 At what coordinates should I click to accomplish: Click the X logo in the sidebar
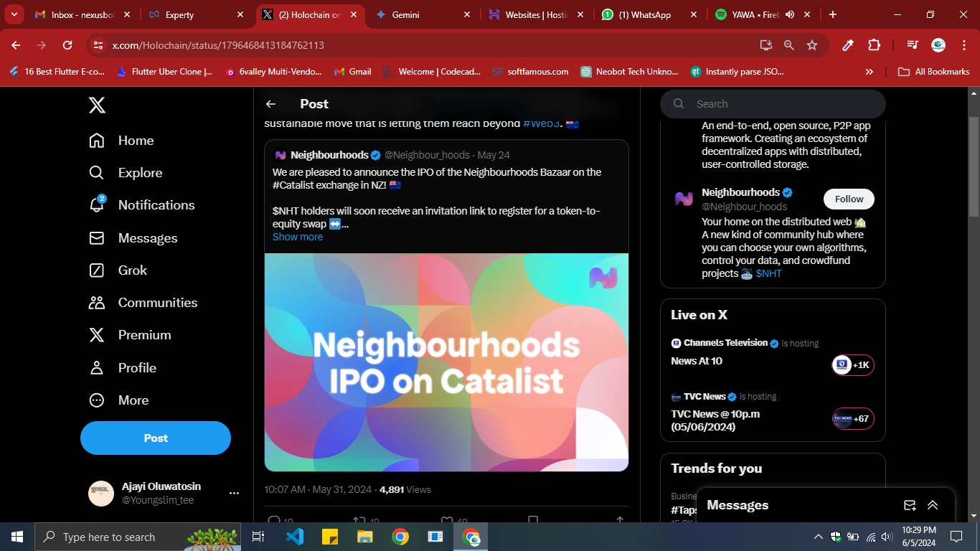[x=97, y=105]
